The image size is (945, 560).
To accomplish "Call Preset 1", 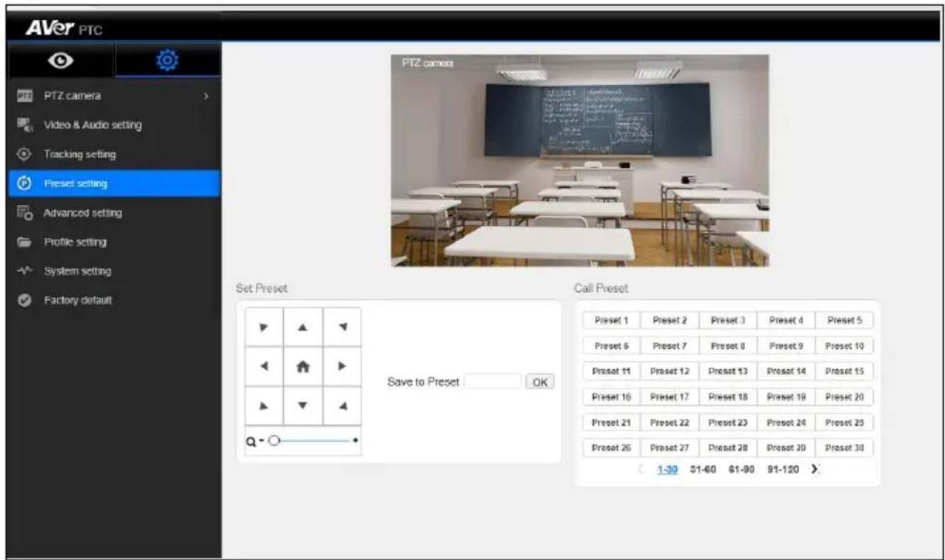I will click(611, 321).
